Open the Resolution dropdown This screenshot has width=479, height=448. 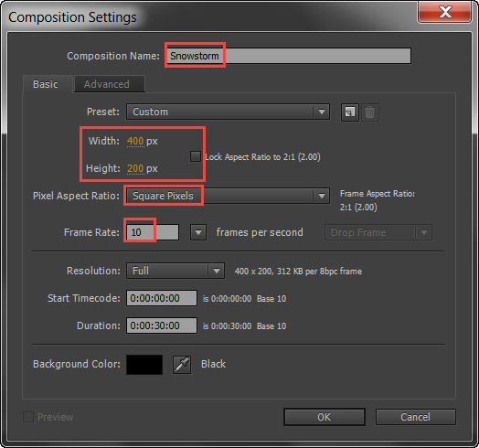pyautogui.click(x=176, y=271)
